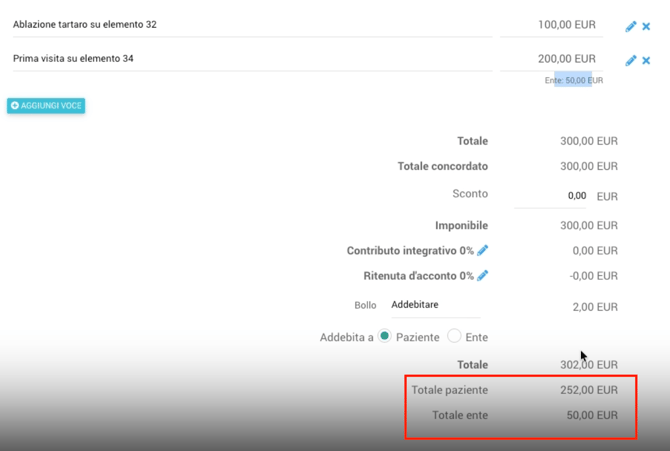The image size is (670, 451).
Task: Edit Ritenuta d'acconto percentage
Action: 483,276
